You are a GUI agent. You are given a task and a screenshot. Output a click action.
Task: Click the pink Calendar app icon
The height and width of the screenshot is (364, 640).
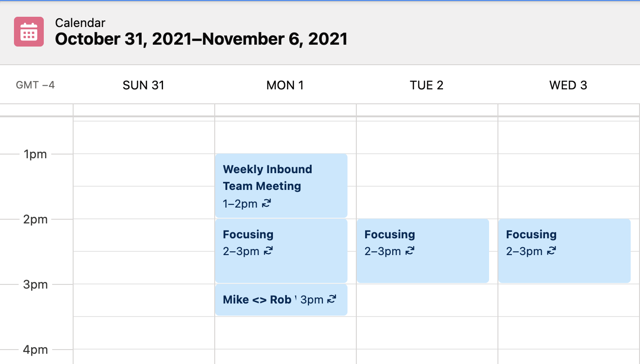29,32
